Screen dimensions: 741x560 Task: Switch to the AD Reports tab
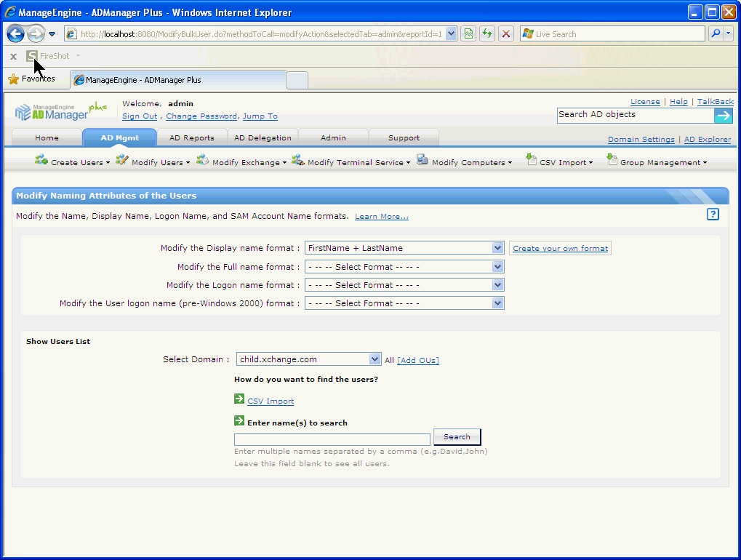point(191,137)
